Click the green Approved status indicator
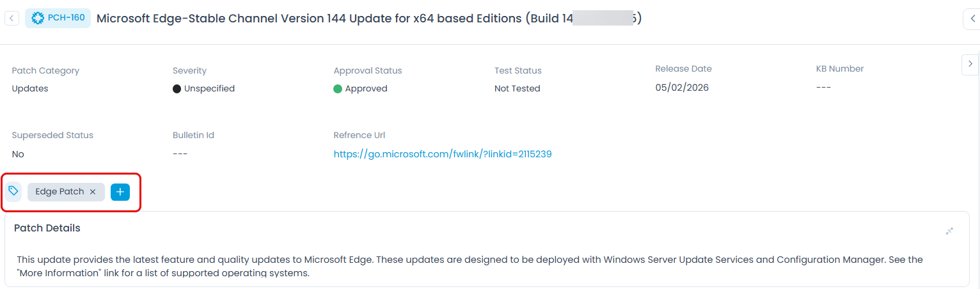The height and width of the screenshot is (289, 980). 338,89
